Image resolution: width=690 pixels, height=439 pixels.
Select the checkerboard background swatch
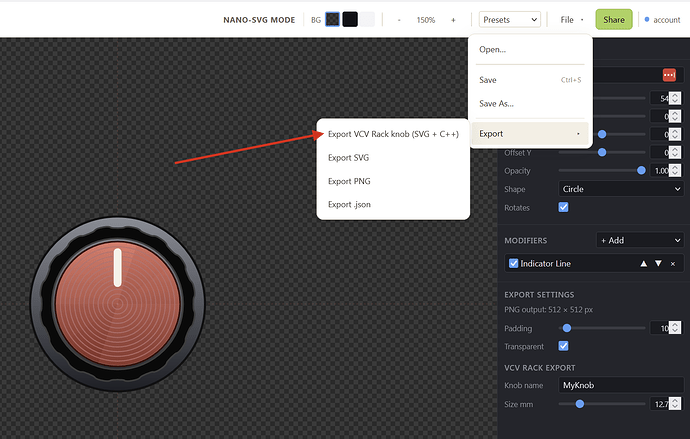(332, 19)
